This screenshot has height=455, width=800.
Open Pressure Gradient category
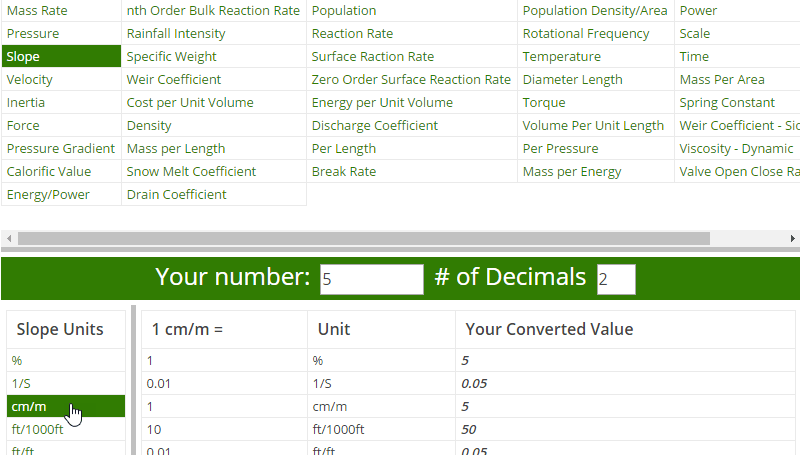(x=61, y=148)
